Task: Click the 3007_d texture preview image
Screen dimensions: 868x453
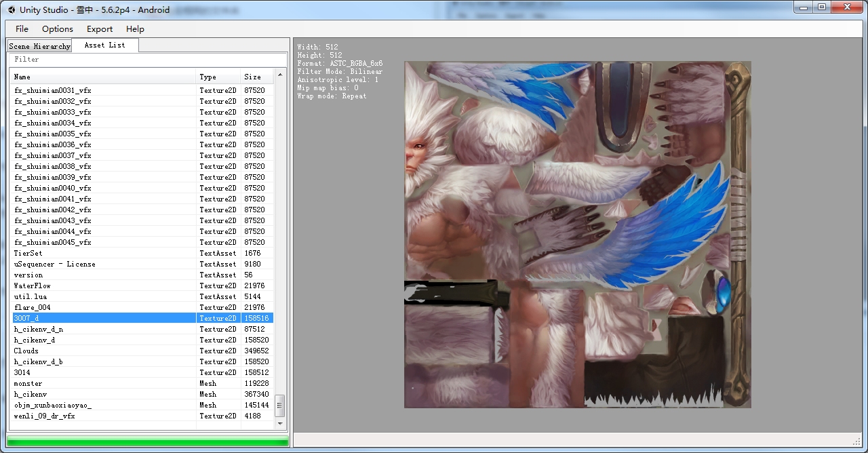Action: point(578,235)
